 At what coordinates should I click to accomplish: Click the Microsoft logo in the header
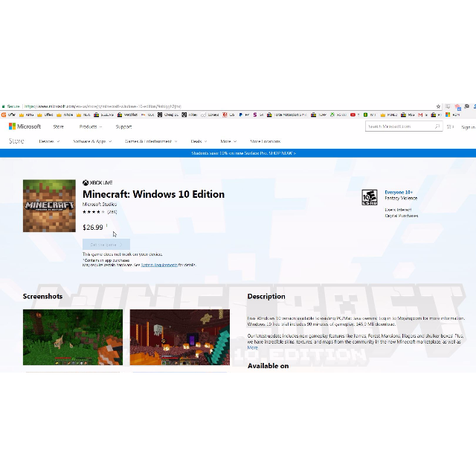click(25, 126)
